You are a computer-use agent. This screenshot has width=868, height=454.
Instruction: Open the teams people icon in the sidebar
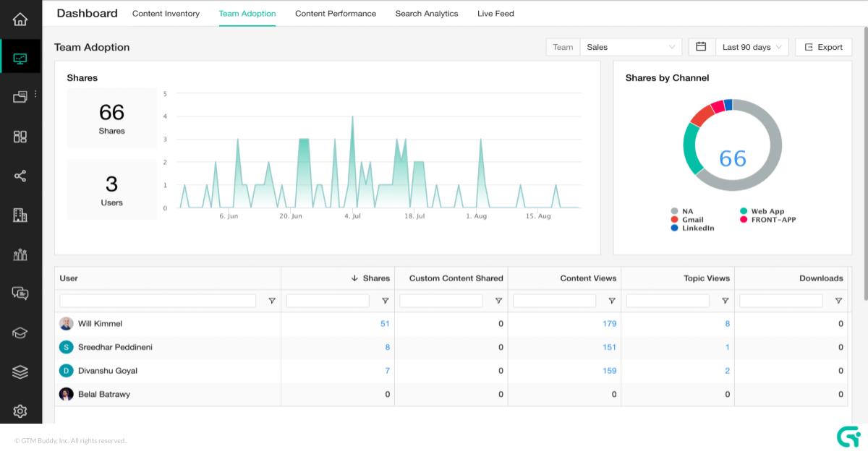[20, 254]
